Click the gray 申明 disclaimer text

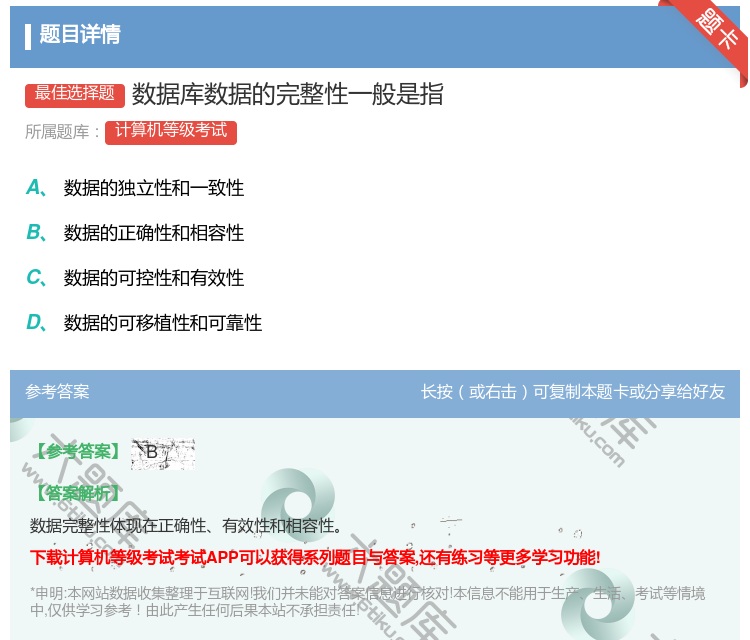(367, 601)
